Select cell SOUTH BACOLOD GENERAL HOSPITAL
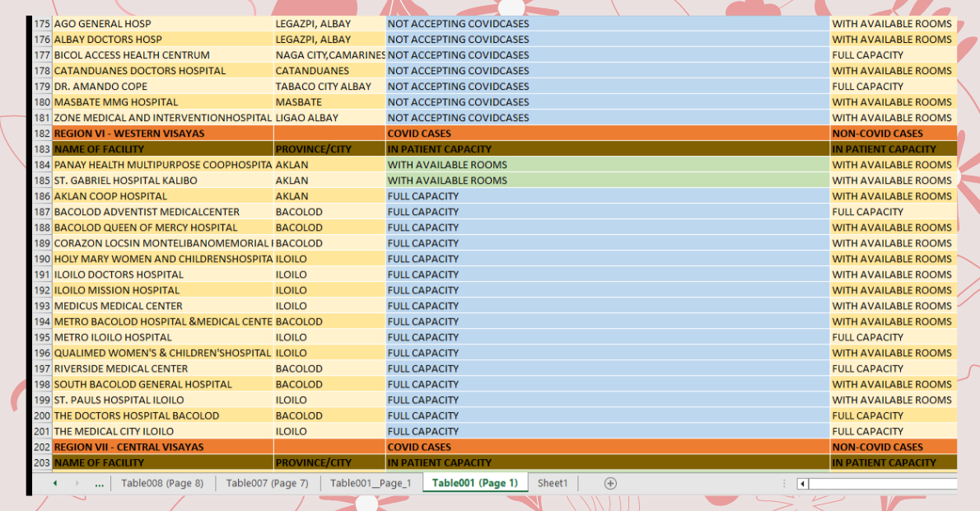Screen dimensions: 980x511 pyautogui.click(x=162, y=384)
